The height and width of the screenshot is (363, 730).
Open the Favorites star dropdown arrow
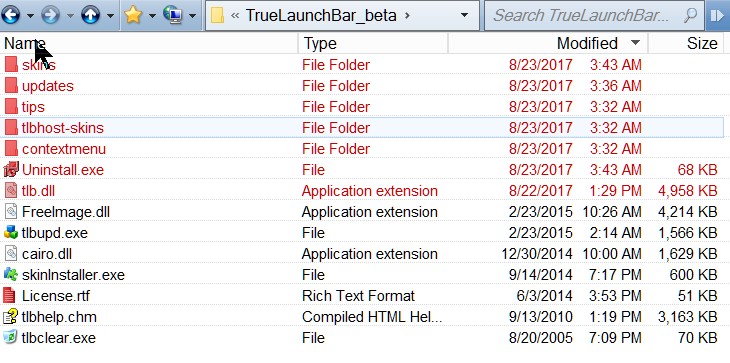[x=152, y=16]
